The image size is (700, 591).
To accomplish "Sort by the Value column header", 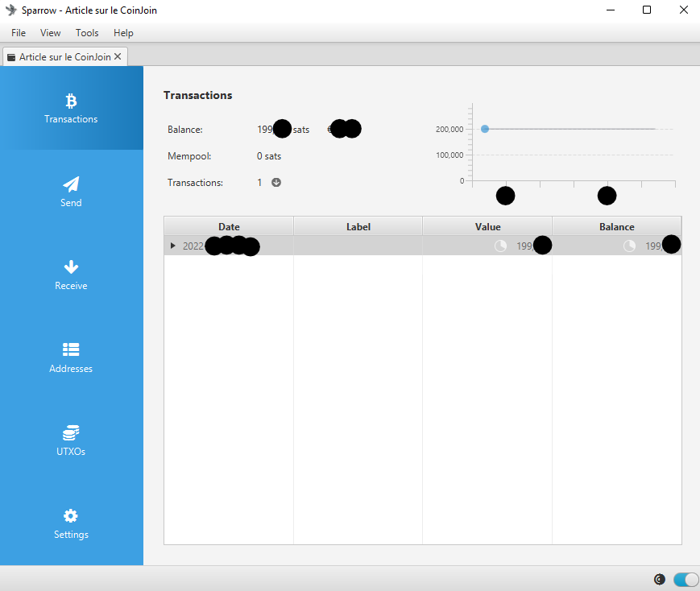I will pyautogui.click(x=487, y=227).
